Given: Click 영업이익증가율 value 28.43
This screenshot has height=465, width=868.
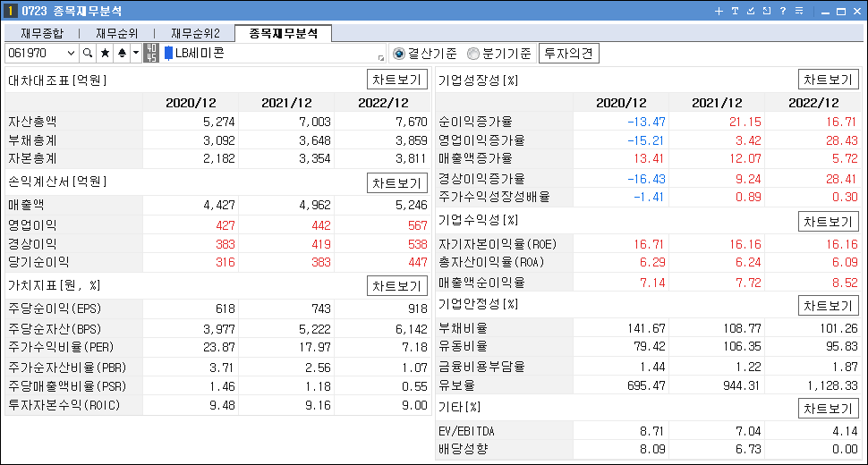Looking at the screenshot, I should click(x=841, y=140).
